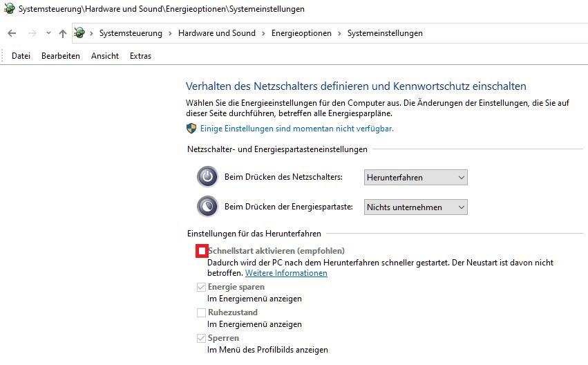Expand chevron after Energieoptionen breadcrumb
Screen dimensions: 588x365
coord(339,33)
